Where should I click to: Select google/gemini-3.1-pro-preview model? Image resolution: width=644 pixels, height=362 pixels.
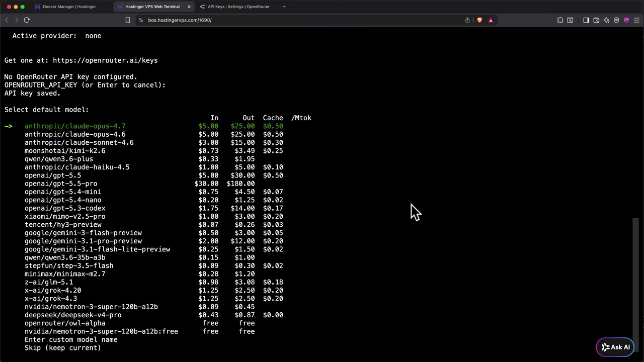click(83, 241)
